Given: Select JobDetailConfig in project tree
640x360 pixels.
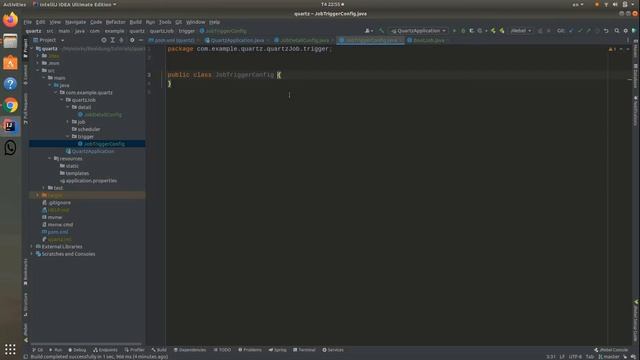Looking at the screenshot, I should click(102, 115).
